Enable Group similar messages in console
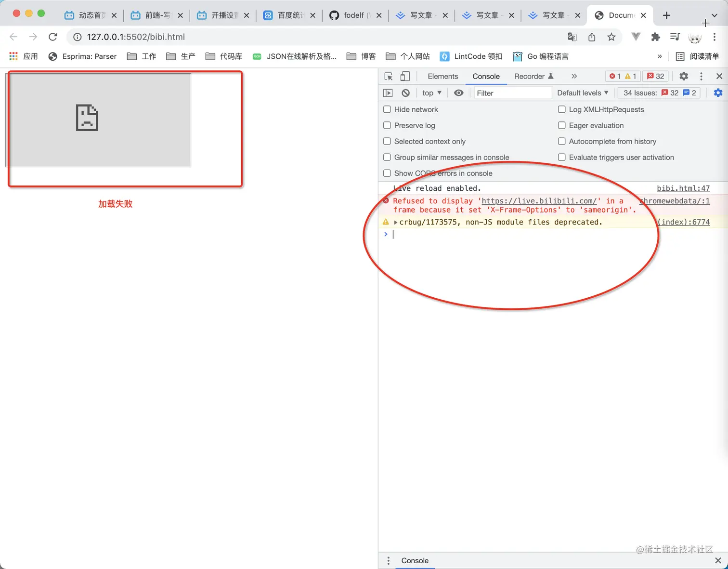 click(x=387, y=157)
